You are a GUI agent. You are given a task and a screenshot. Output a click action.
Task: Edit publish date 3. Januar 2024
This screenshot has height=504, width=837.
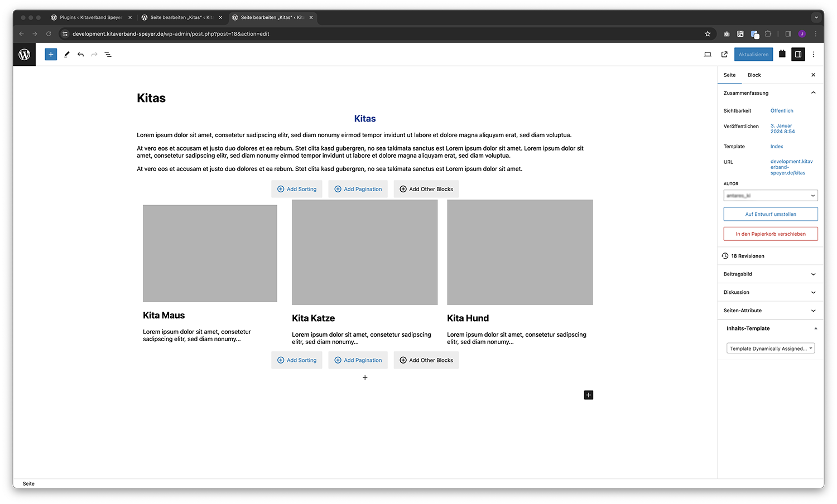point(782,129)
